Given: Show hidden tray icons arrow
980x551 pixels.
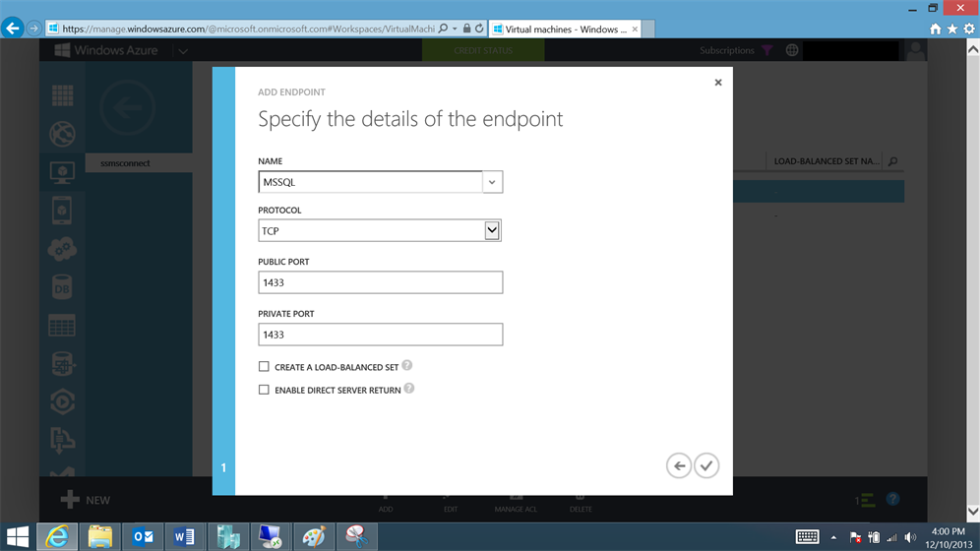Looking at the screenshot, I should click(x=833, y=537).
